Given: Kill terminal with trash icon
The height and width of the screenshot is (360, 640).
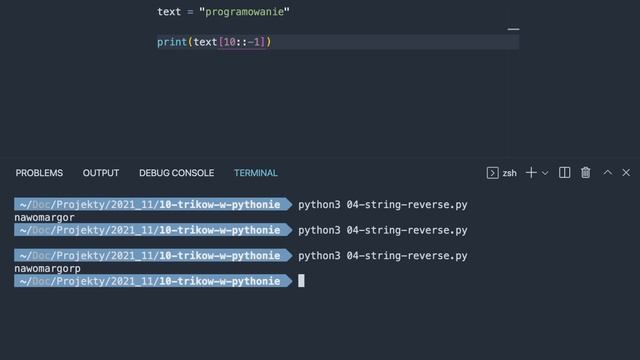Looking at the screenshot, I should tap(586, 173).
